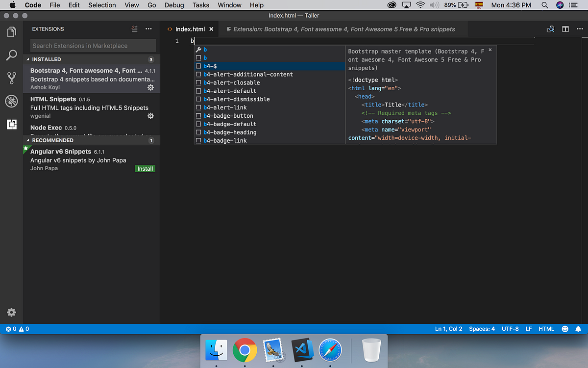This screenshot has height=368, width=588.
Task: Select the Extensions icon in the Activity Bar
Action: tap(11, 124)
